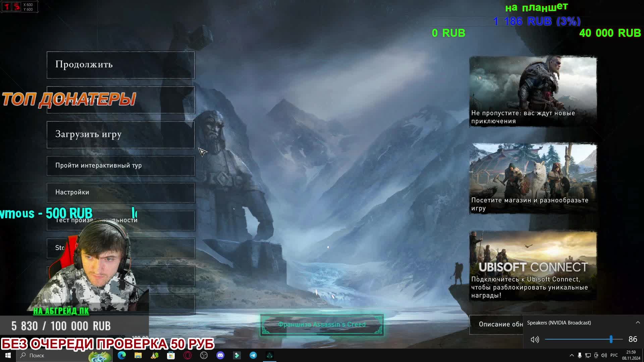Open the РУС input language switcher
644x362 pixels.
click(614, 355)
